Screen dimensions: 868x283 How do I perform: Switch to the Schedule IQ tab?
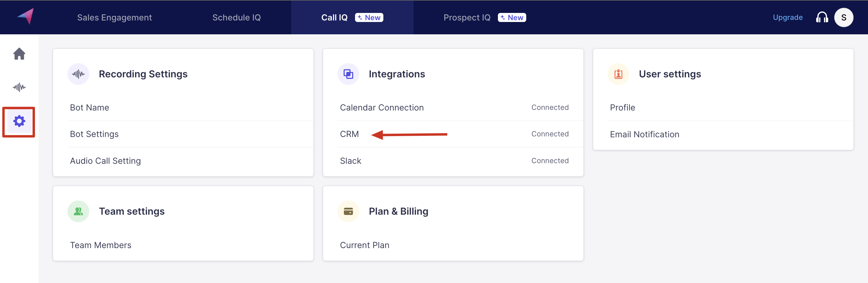[236, 17]
